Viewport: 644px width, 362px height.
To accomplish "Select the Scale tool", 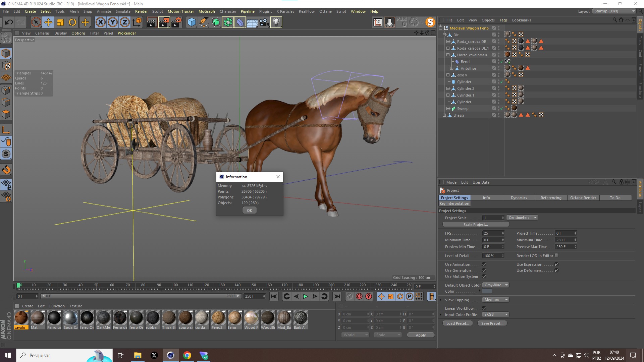I will coord(60,22).
